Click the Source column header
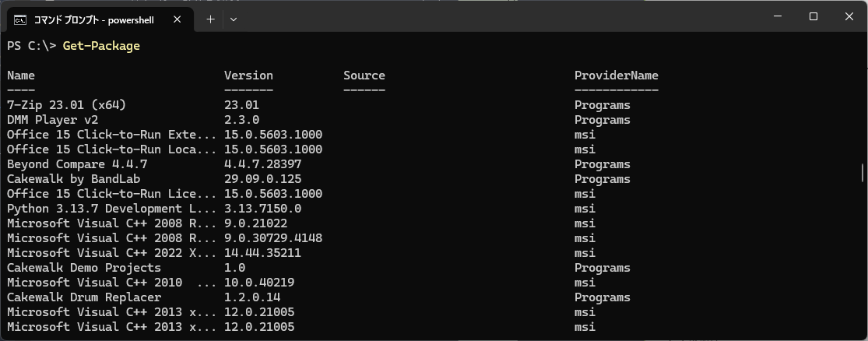Viewport: 868px width, 341px height. (364, 76)
